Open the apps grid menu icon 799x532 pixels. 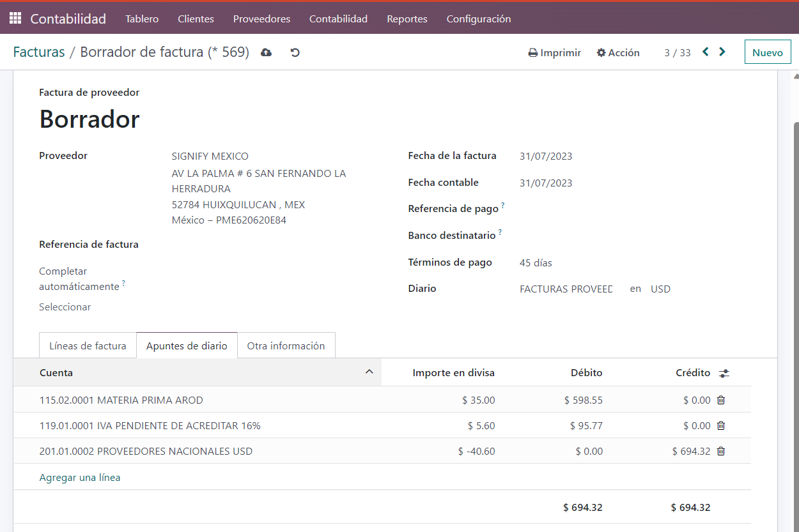15,19
